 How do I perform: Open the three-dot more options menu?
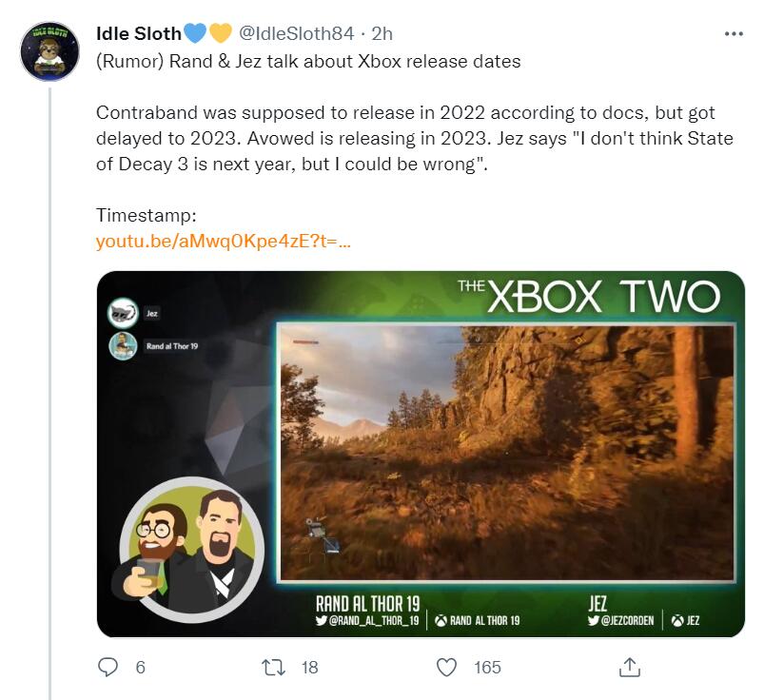coord(734,33)
